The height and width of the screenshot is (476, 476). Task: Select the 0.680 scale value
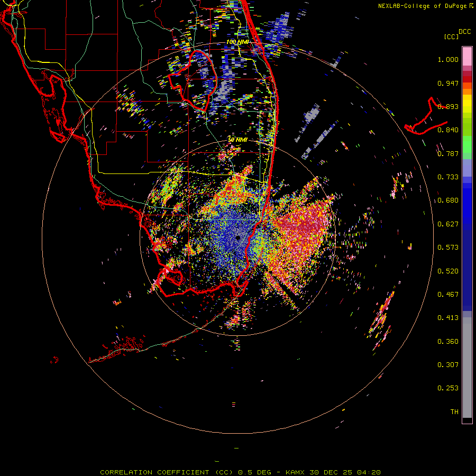tap(448, 200)
